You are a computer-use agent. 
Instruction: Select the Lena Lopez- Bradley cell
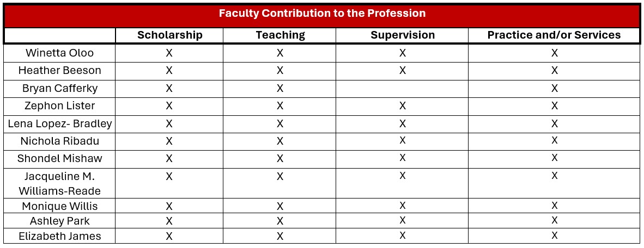[60, 124]
